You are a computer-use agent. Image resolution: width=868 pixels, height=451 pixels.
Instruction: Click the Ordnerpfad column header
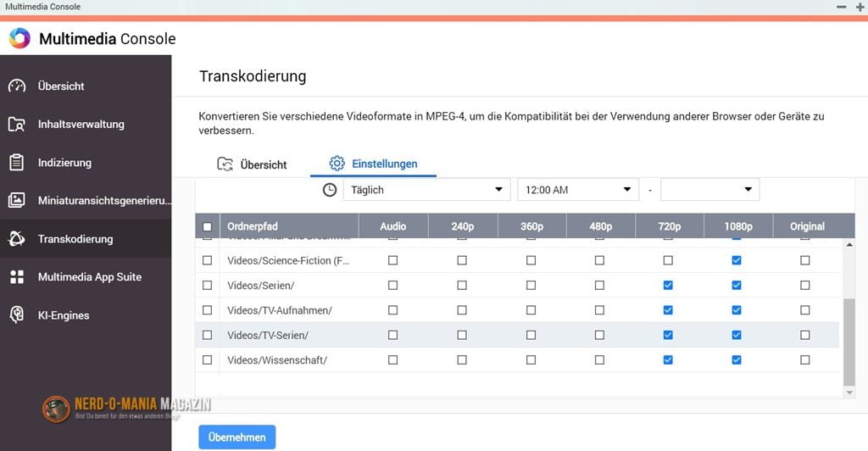point(289,226)
